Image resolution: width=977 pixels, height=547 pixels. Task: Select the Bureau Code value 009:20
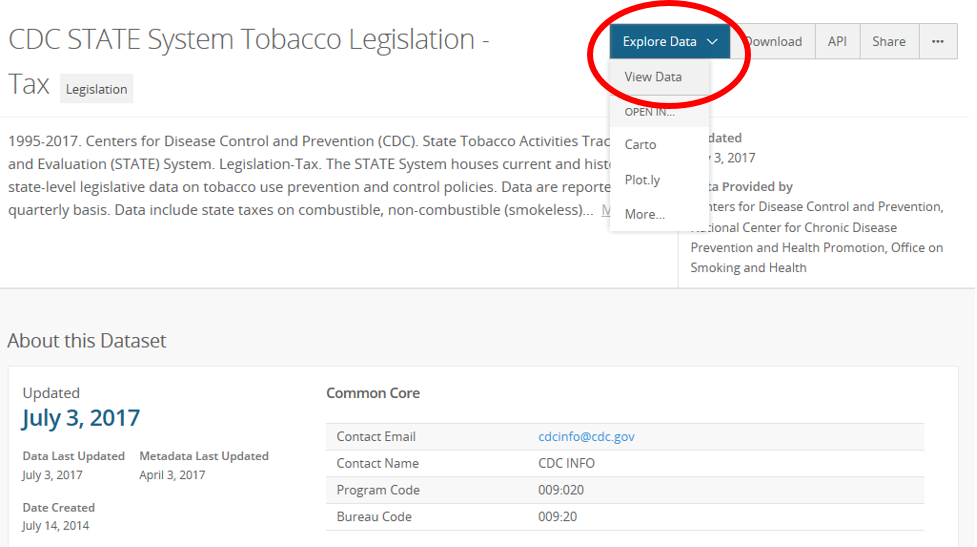[557, 517]
